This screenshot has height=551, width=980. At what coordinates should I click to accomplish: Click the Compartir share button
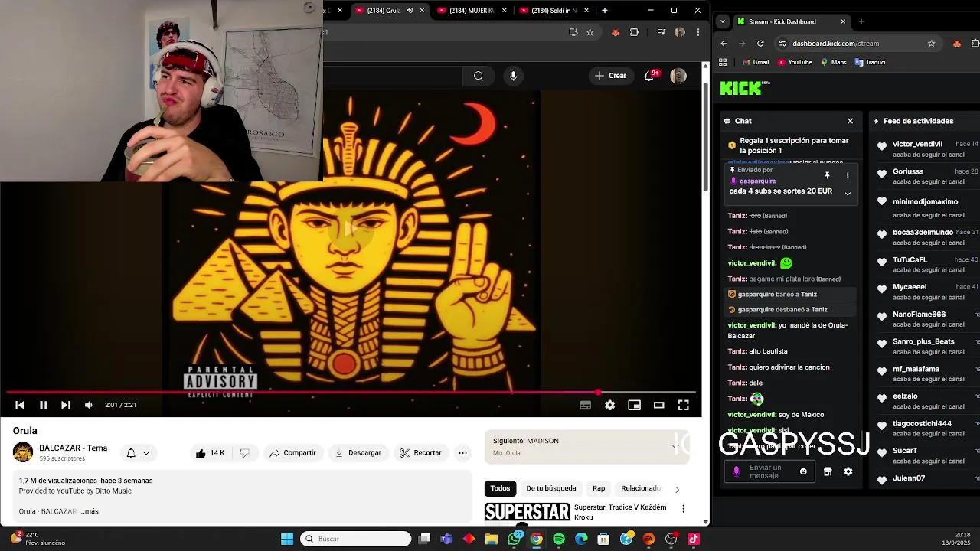pyautogui.click(x=292, y=452)
